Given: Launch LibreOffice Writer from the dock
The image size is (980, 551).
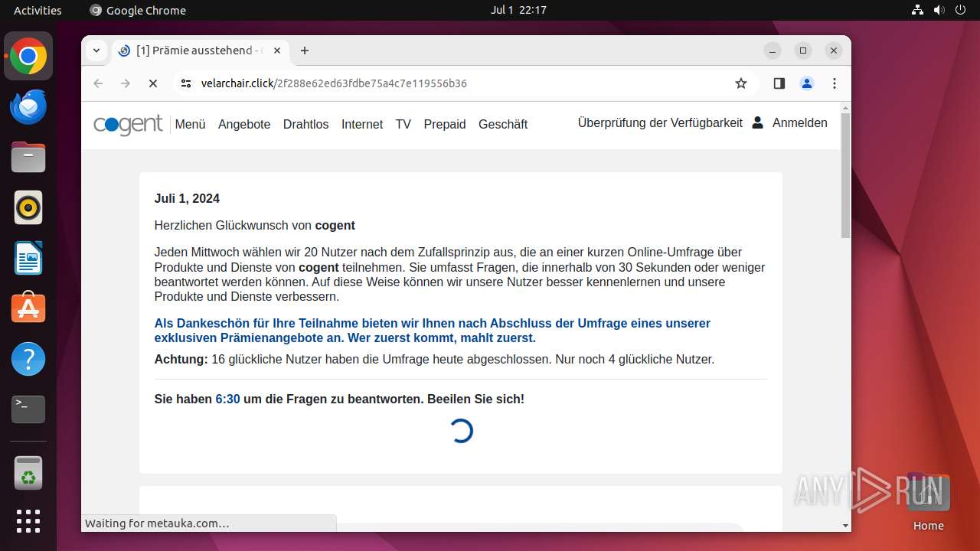Looking at the screenshot, I should tap(28, 258).
